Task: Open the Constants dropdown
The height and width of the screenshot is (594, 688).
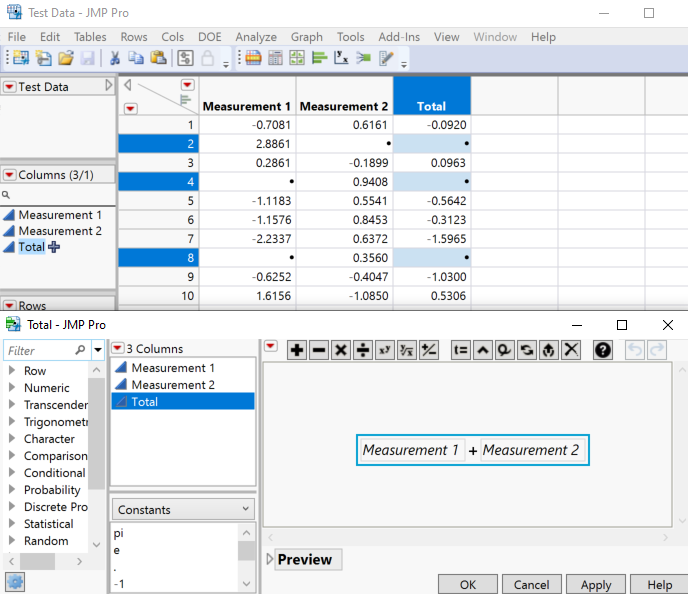Action: tap(183, 510)
